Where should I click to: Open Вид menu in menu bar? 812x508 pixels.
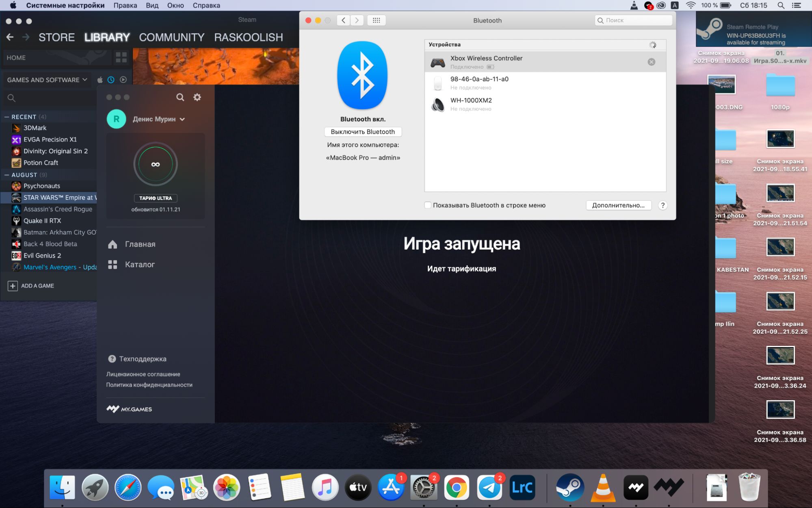(x=152, y=5)
